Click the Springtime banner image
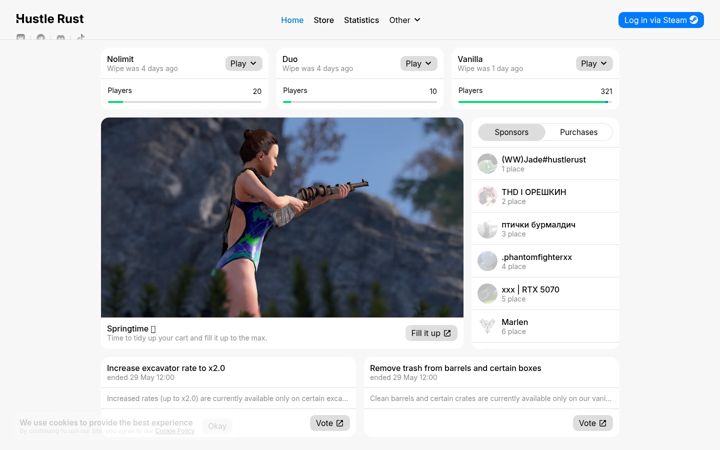720x450 pixels. tap(282, 217)
